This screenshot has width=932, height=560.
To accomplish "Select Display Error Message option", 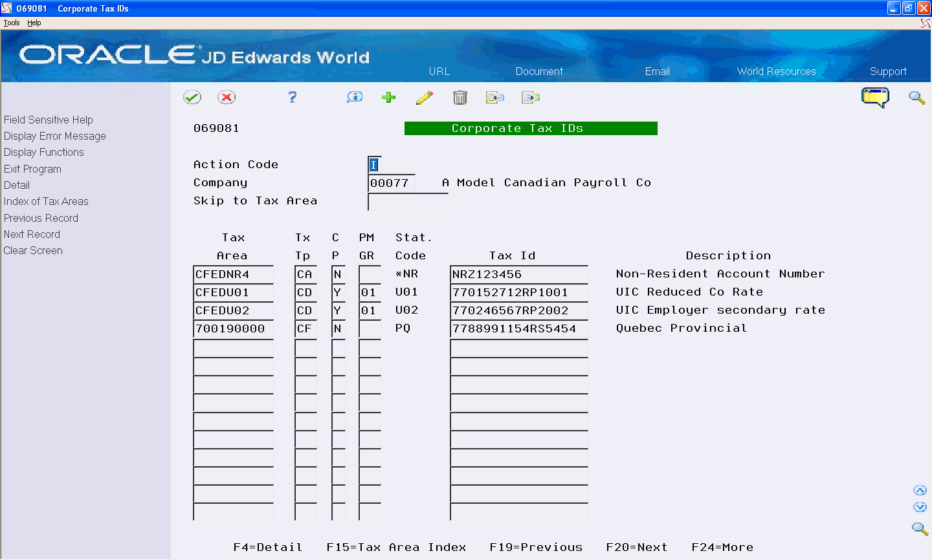I will 54,136.
